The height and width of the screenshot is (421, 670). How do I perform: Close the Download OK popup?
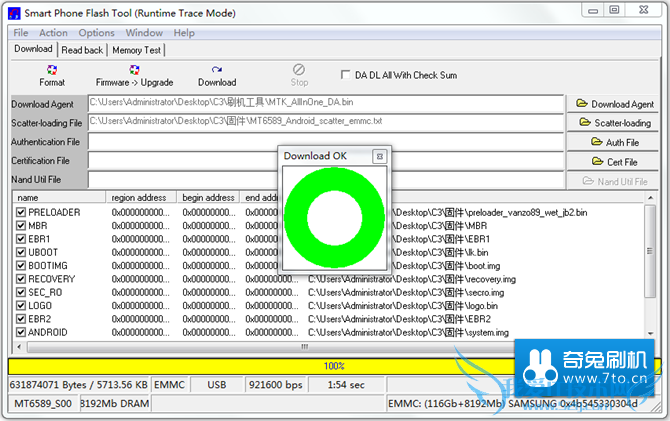[x=379, y=156]
